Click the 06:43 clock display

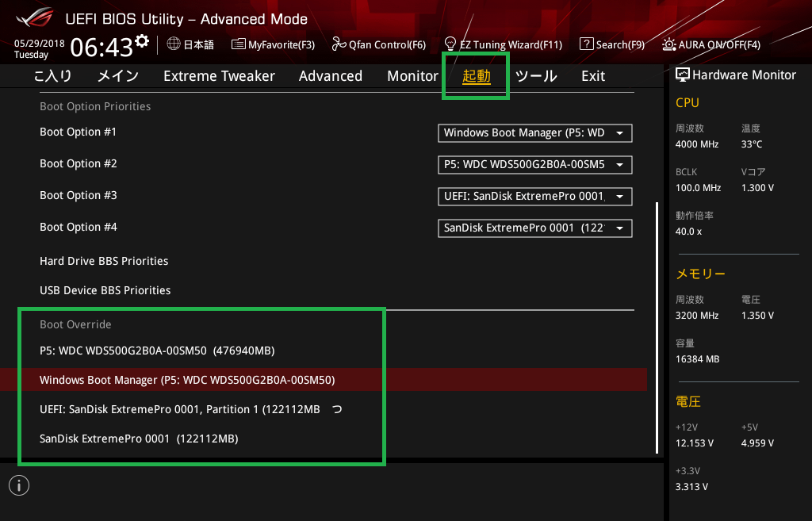(101, 48)
